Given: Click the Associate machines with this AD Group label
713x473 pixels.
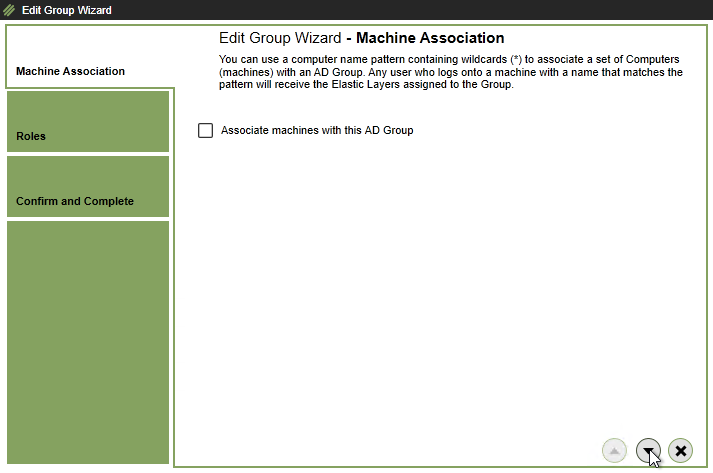Looking at the screenshot, I should [x=317, y=131].
